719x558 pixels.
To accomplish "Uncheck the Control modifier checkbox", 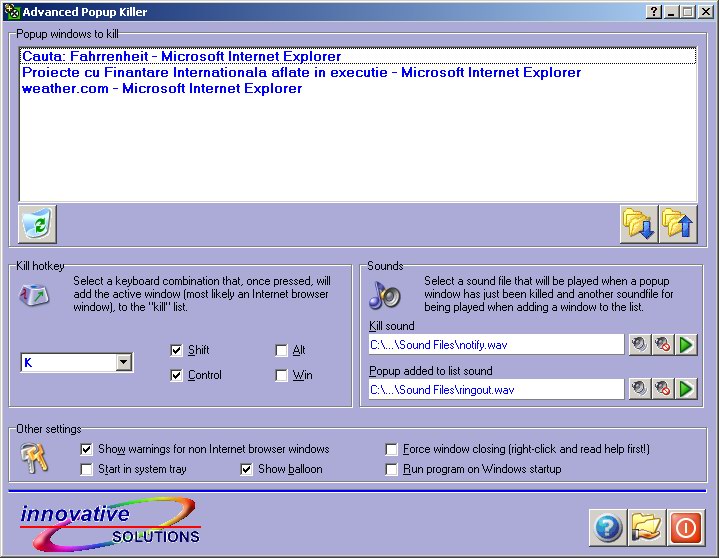I will pyautogui.click(x=177, y=375).
